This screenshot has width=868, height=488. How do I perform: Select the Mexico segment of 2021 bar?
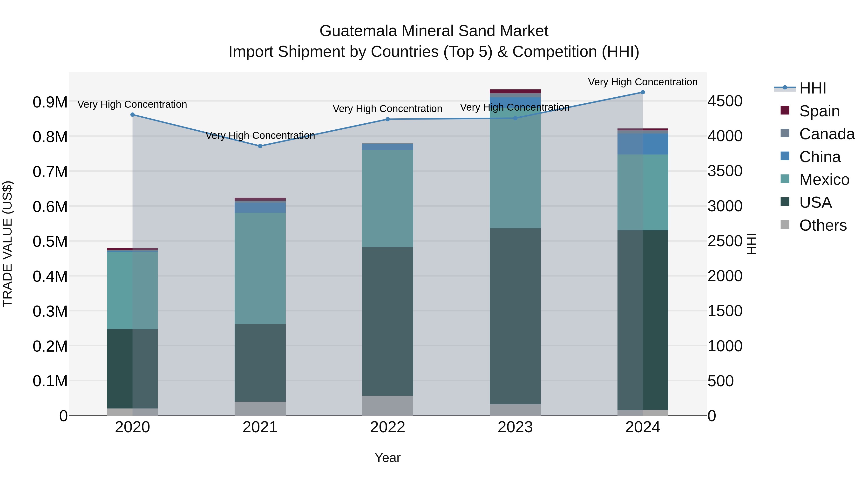point(260,268)
